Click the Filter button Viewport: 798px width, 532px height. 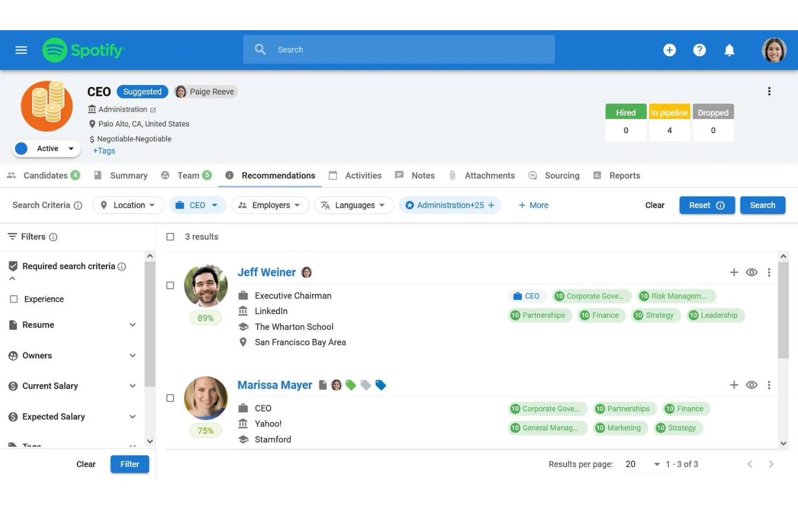pos(129,464)
